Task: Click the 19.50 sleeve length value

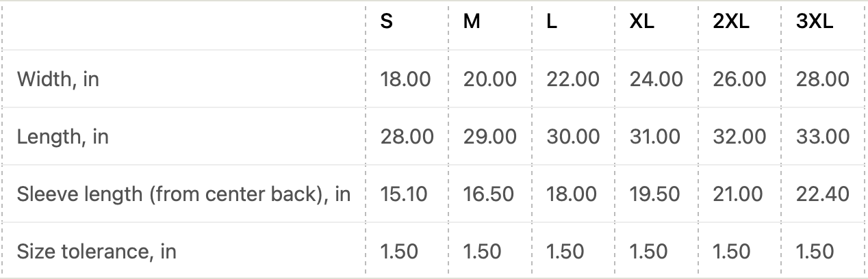Action: (654, 194)
